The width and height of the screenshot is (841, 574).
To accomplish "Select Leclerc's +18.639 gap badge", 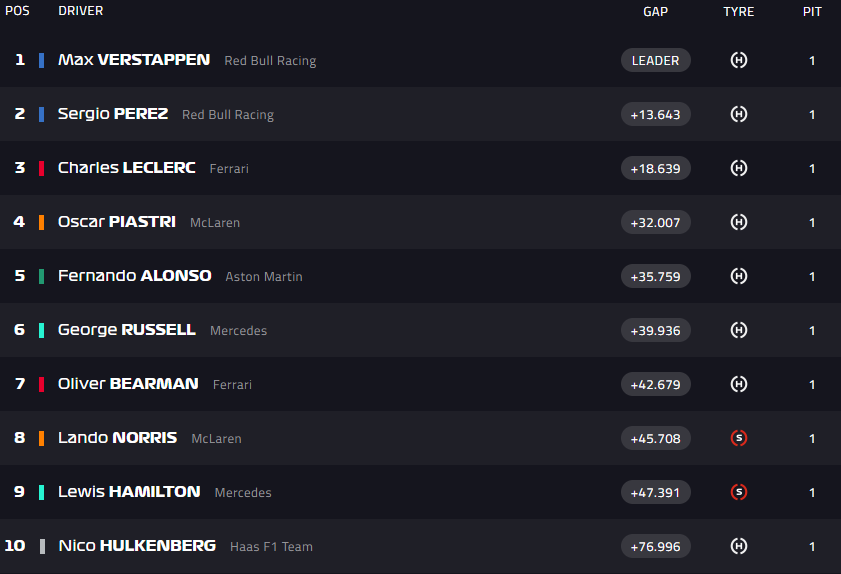I will coord(655,168).
